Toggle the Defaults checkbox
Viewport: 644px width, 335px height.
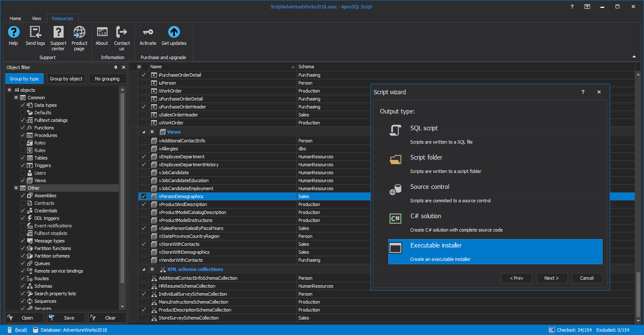(x=23, y=113)
